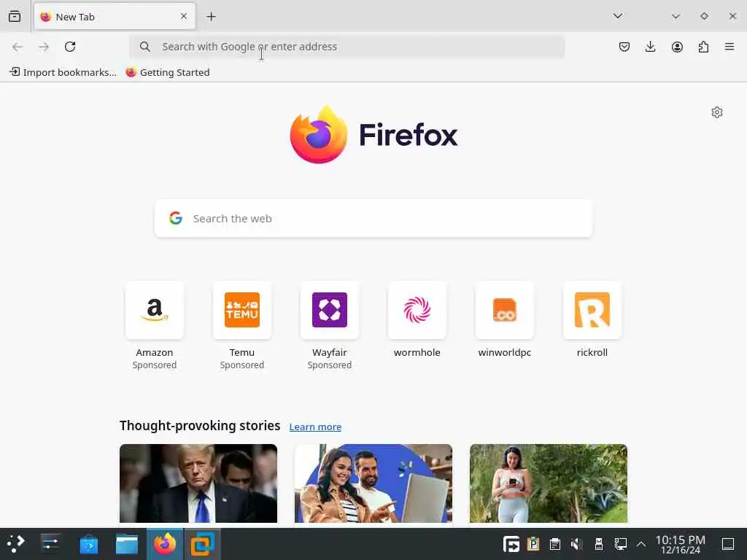The image size is (747, 560).
Task: Click the window's keep-above diamond button
Action: coord(704,16)
